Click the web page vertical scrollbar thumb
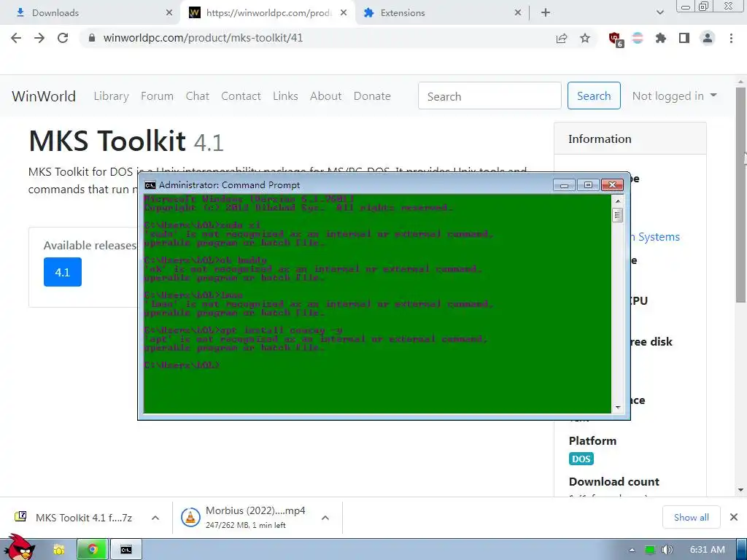 coord(740,194)
